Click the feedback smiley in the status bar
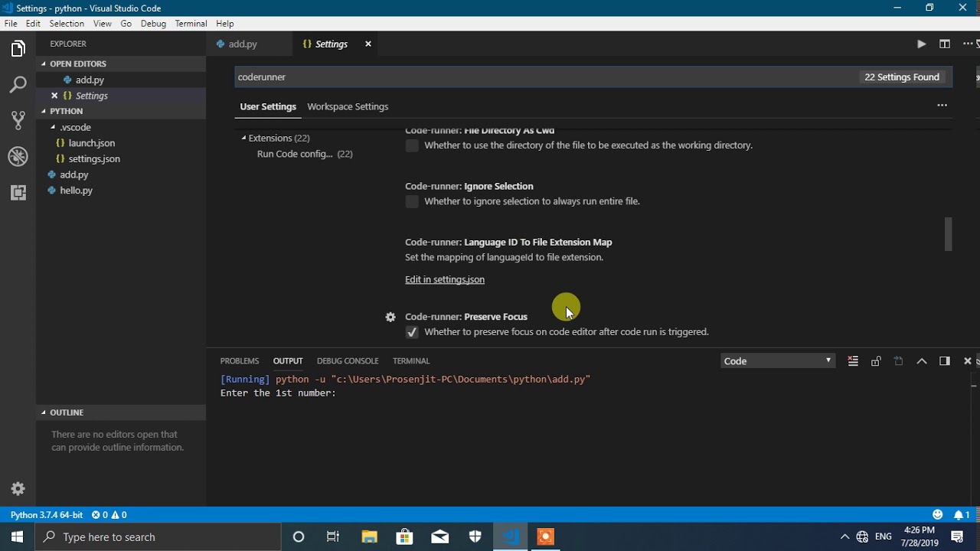This screenshot has height=551, width=980. (x=938, y=515)
